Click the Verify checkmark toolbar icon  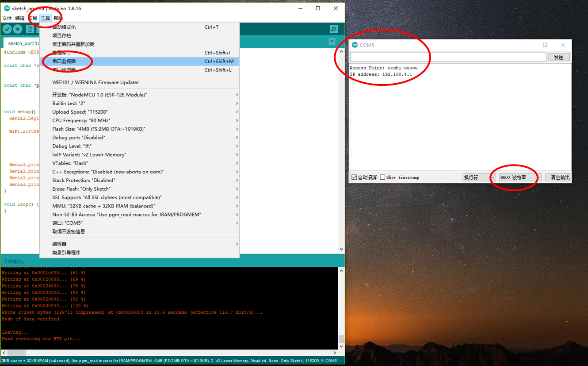tap(7, 29)
